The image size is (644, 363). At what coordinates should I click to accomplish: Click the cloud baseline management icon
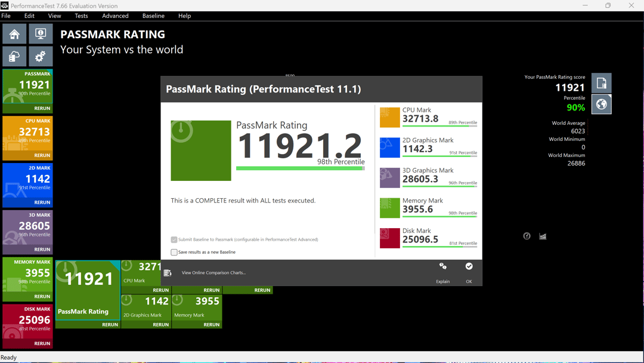14,56
